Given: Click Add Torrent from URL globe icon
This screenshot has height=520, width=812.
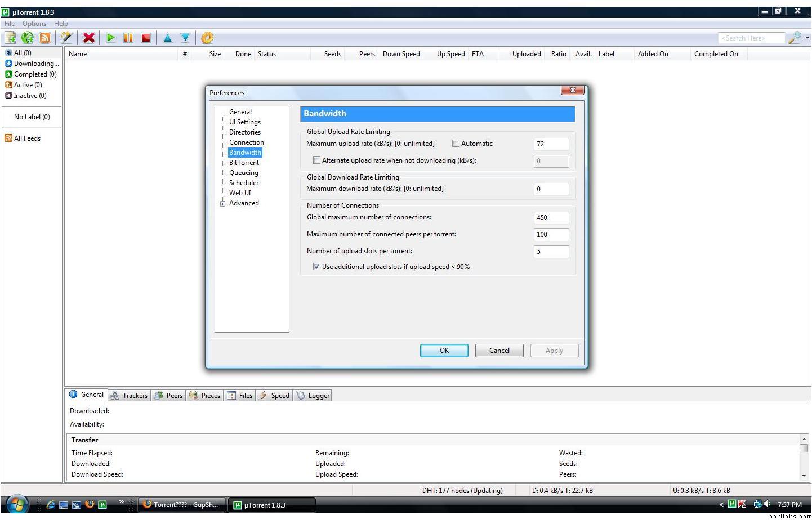Looking at the screenshot, I should tap(28, 38).
